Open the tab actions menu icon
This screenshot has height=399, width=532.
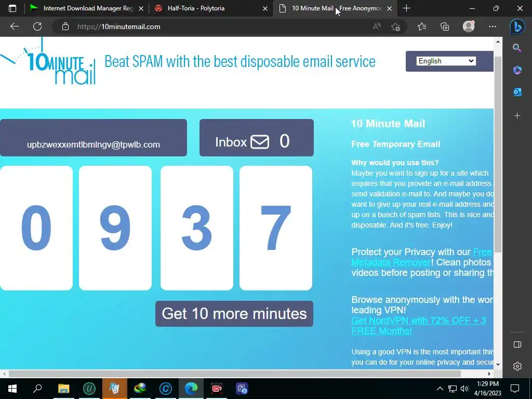(x=12, y=8)
